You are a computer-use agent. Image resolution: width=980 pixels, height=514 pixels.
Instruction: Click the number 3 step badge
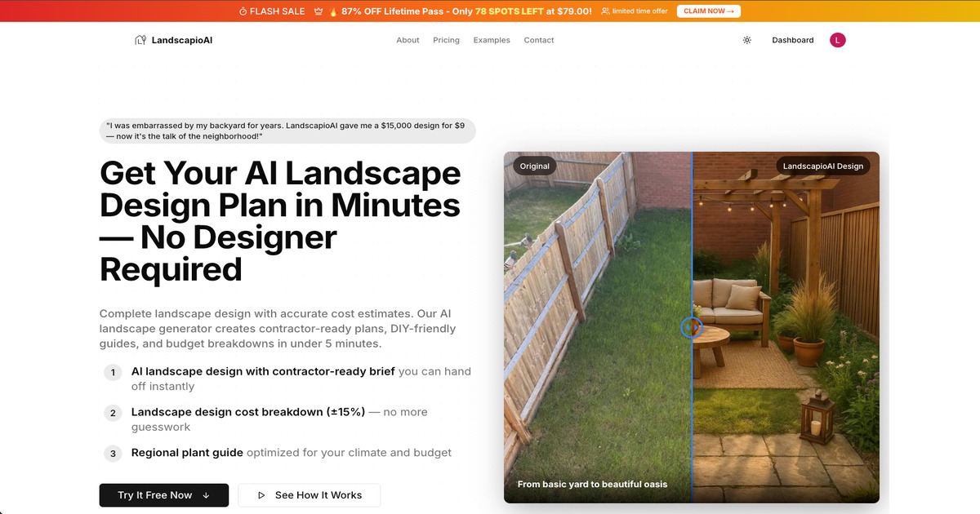[x=114, y=453]
